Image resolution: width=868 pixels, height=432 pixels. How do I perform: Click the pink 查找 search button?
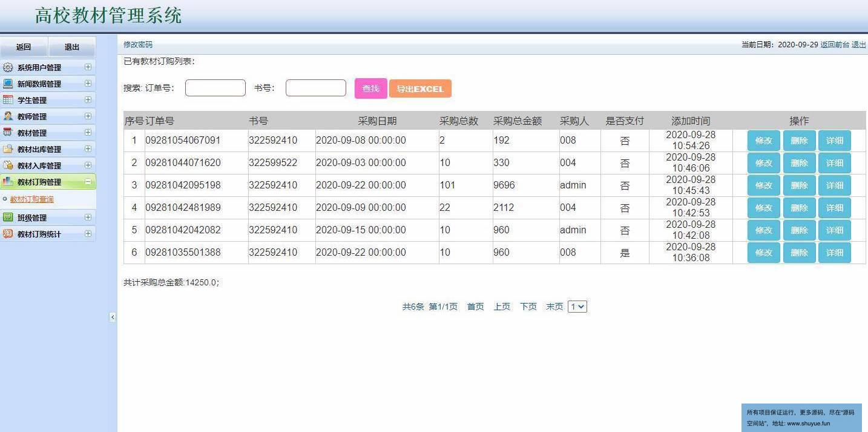370,88
